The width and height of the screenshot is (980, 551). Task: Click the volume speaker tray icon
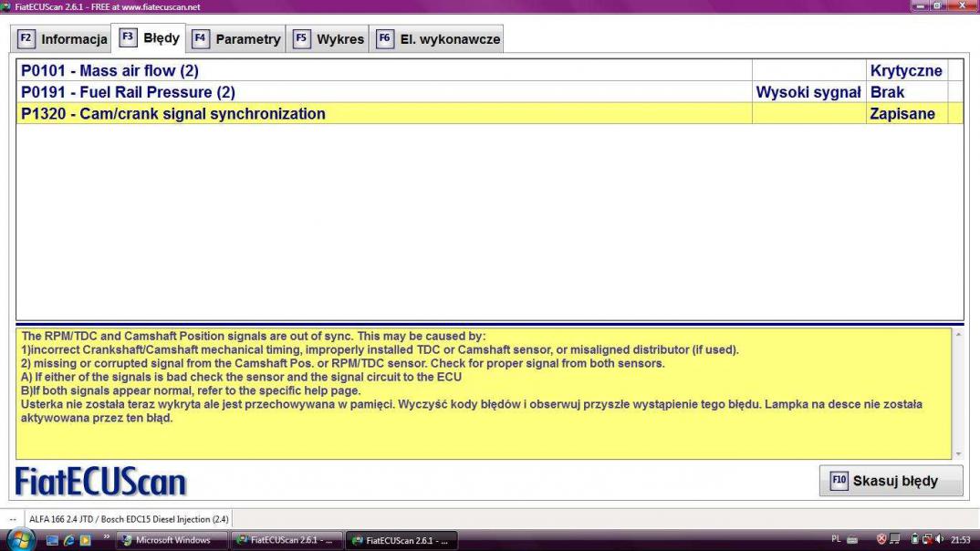(939, 539)
